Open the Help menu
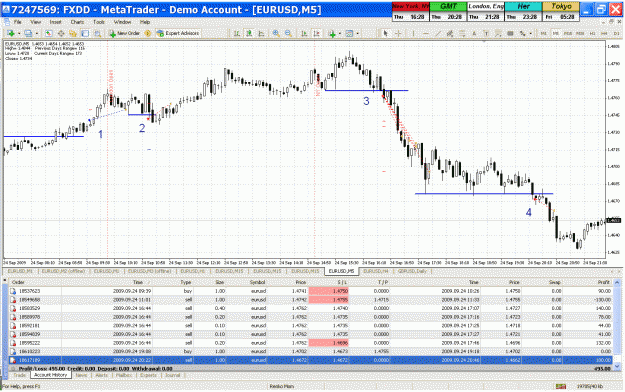This screenshot has width=625, height=392. coord(145,22)
